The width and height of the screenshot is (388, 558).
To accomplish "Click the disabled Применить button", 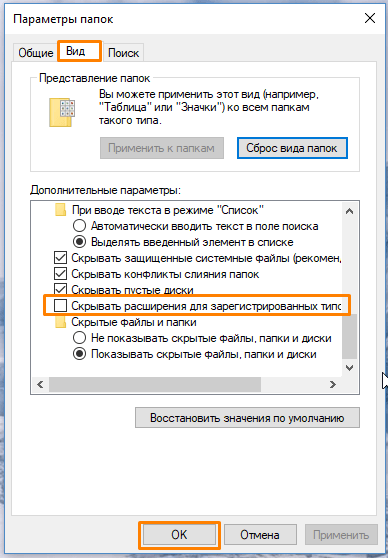I will pyautogui.click(x=341, y=535).
